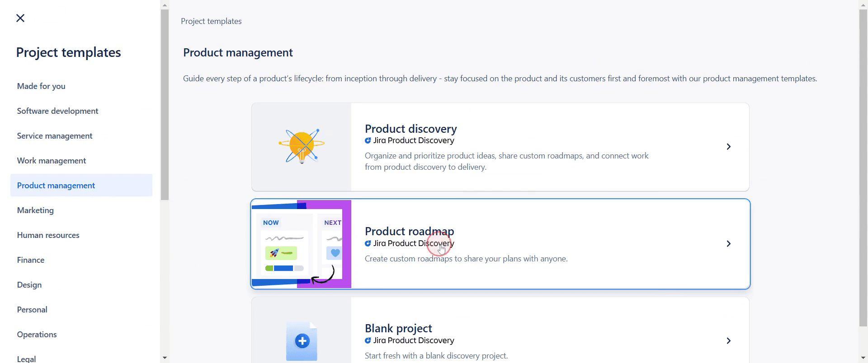Select Operations category
The height and width of the screenshot is (363, 868).
pos(37,335)
